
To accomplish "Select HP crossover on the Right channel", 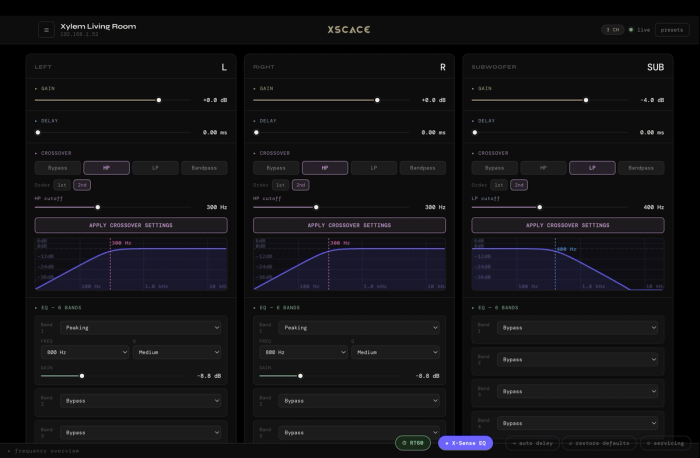I will [x=325, y=168].
